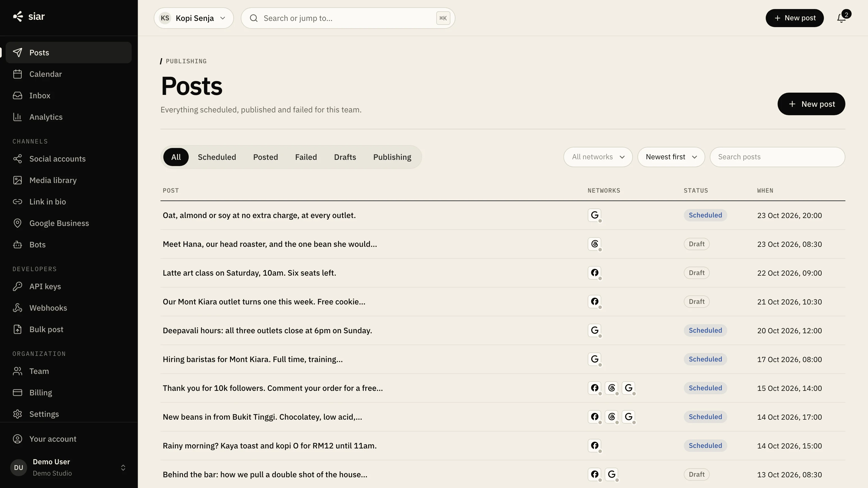Open the Bots section
This screenshot has width=868, height=488.
pyautogui.click(x=68, y=245)
